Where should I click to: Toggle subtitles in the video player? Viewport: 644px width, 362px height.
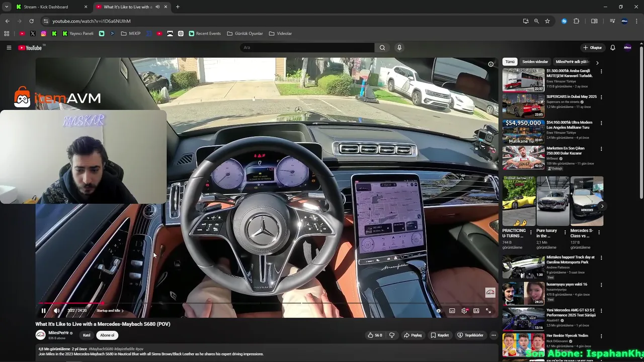point(452,311)
